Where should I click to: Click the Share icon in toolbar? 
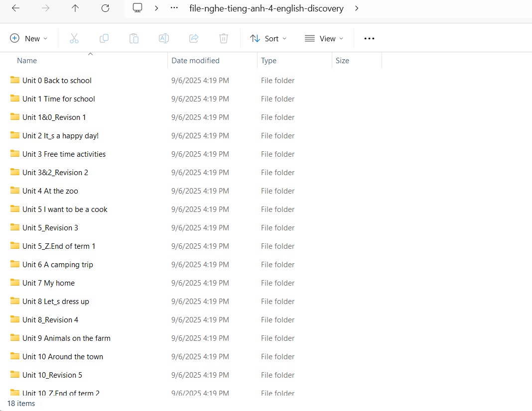tap(194, 38)
